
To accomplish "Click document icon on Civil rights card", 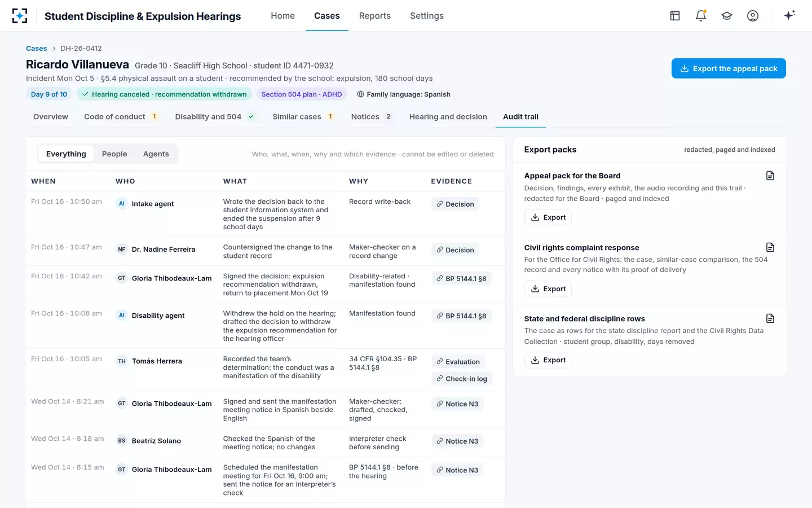I will pos(770,247).
